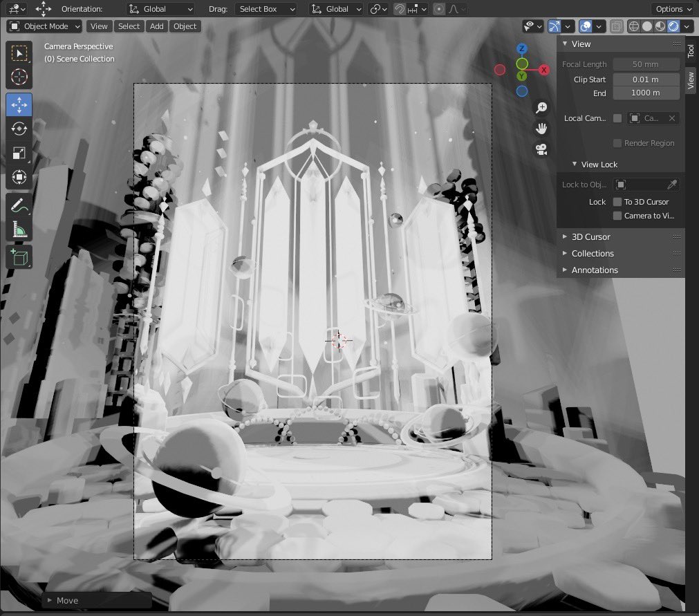Select the Add Cube tool

click(x=19, y=257)
